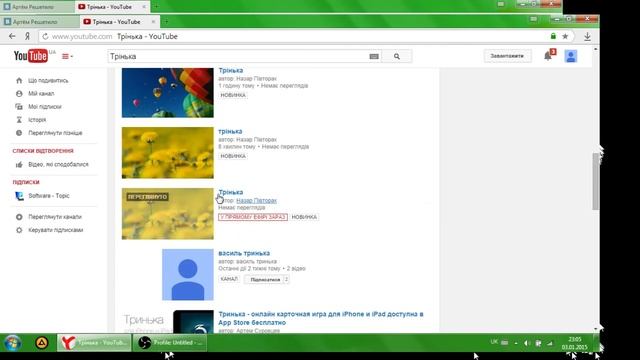The height and width of the screenshot is (360, 640).
Task: Select the Трінька - YouTube tab
Action: coord(116,22)
